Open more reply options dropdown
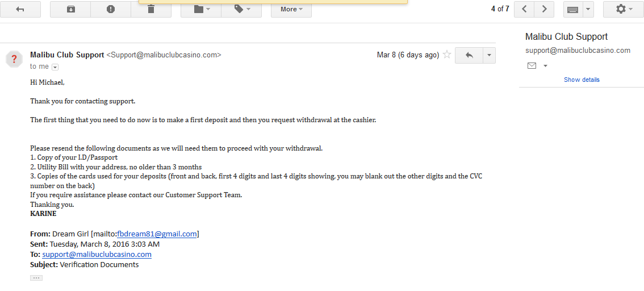644x291 pixels. pos(489,55)
